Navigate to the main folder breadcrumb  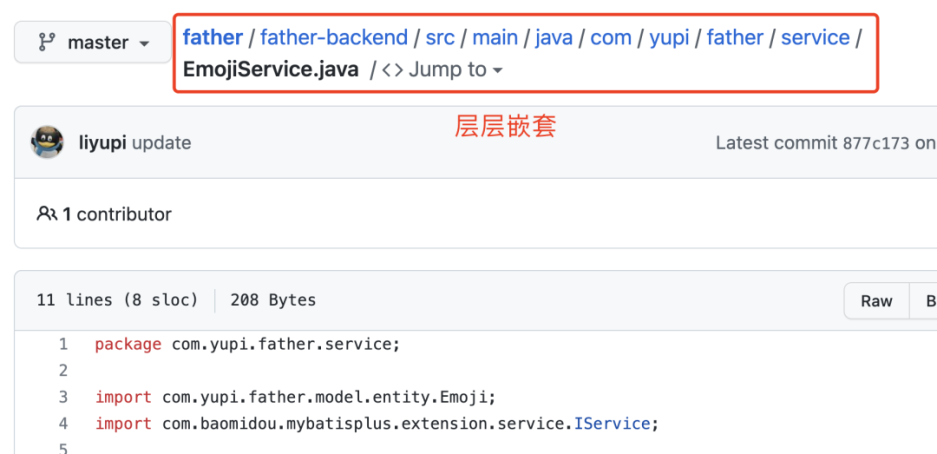click(x=495, y=38)
